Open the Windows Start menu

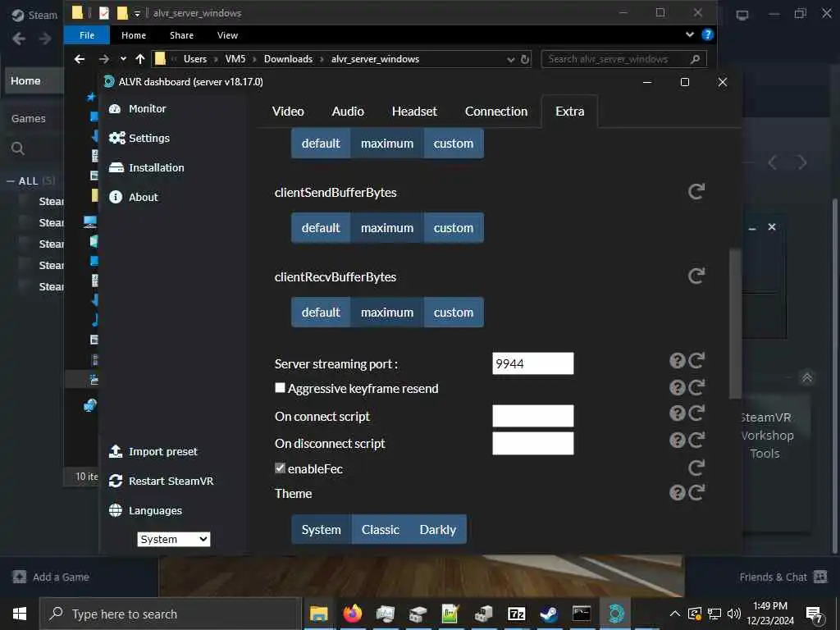tap(20, 614)
